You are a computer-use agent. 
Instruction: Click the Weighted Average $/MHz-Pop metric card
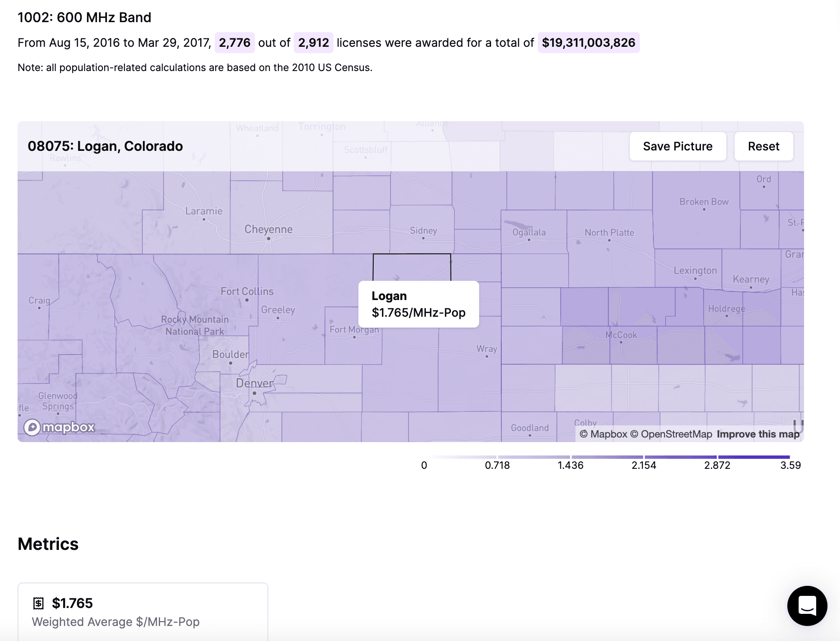click(x=143, y=612)
